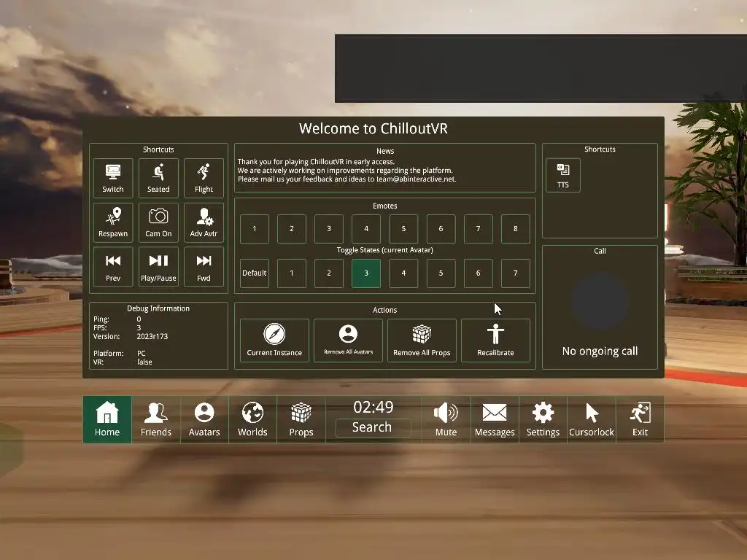
Task: Trigger emote 8
Action: pos(516,228)
